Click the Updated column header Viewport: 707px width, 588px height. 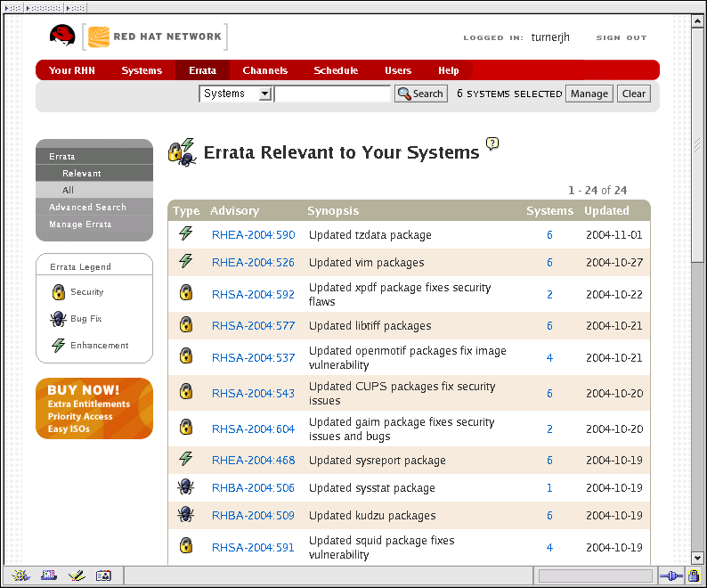pyautogui.click(x=606, y=211)
